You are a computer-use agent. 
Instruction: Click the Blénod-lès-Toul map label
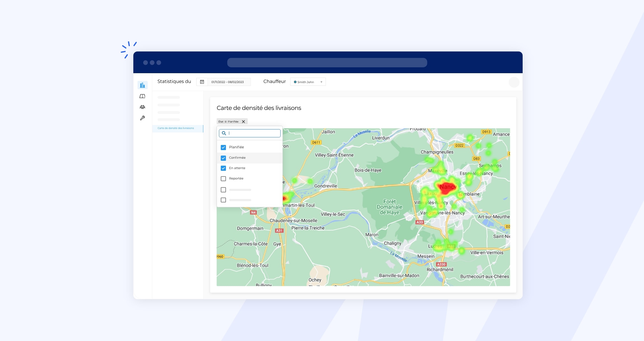tap(252, 265)
